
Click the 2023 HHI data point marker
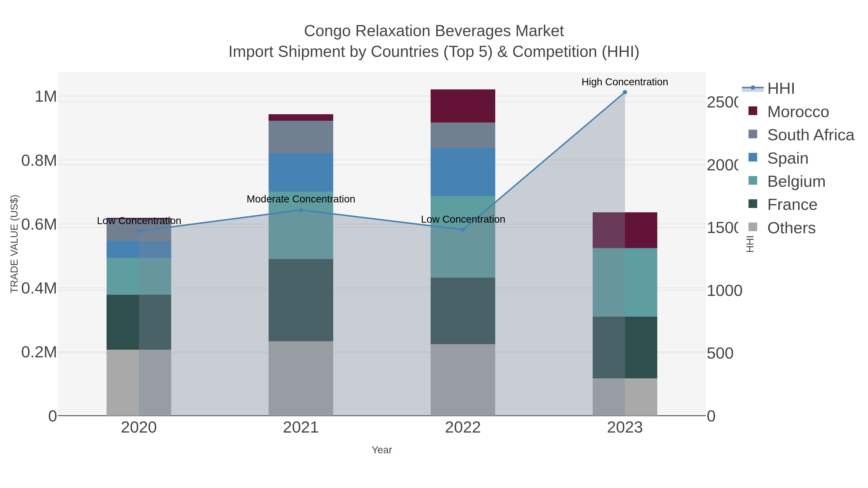tap(625, 92)
